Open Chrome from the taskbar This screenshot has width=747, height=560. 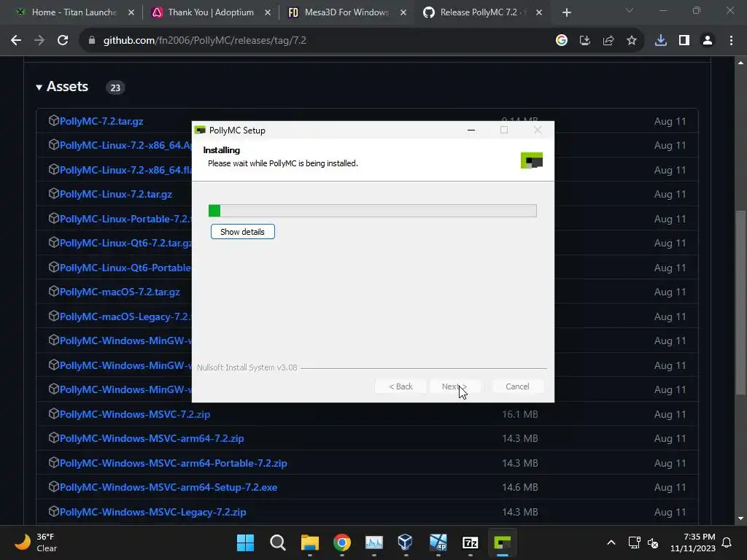pyautogui.click(x=341, y=542)
